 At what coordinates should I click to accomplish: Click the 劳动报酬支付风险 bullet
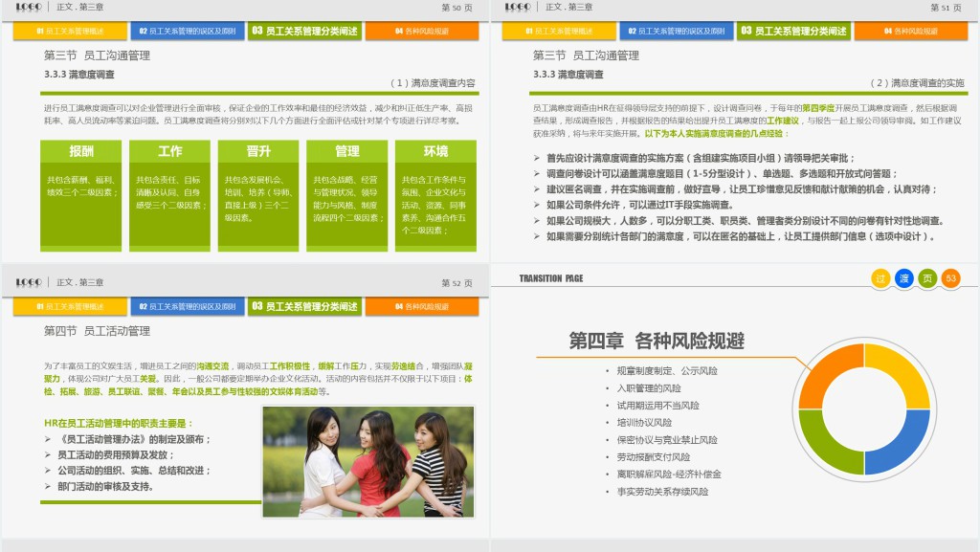pos(654,457)
